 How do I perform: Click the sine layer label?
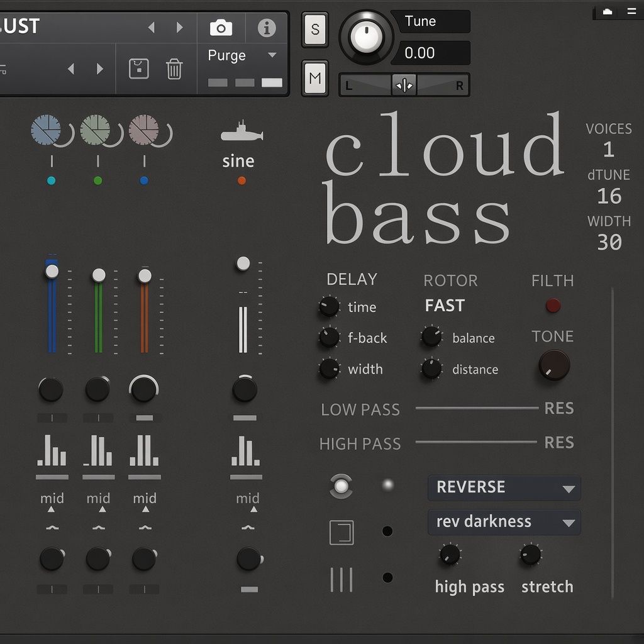point(238,161)
